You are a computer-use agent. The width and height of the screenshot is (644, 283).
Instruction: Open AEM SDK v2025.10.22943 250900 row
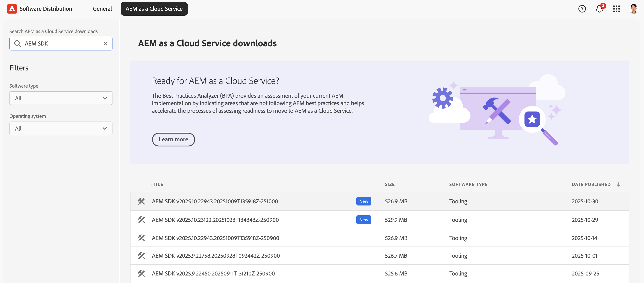click(215, 238)
